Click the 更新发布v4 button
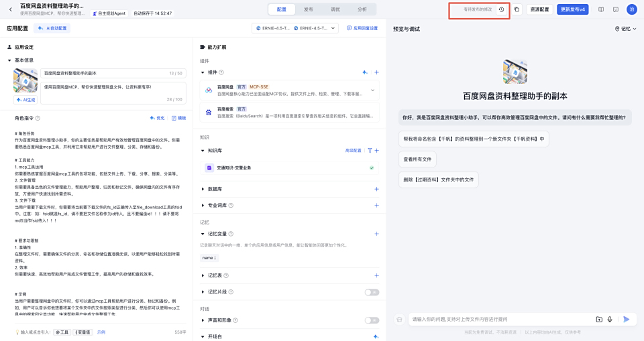The width and height of the screenshot is (644, 341). click(572, 9)
